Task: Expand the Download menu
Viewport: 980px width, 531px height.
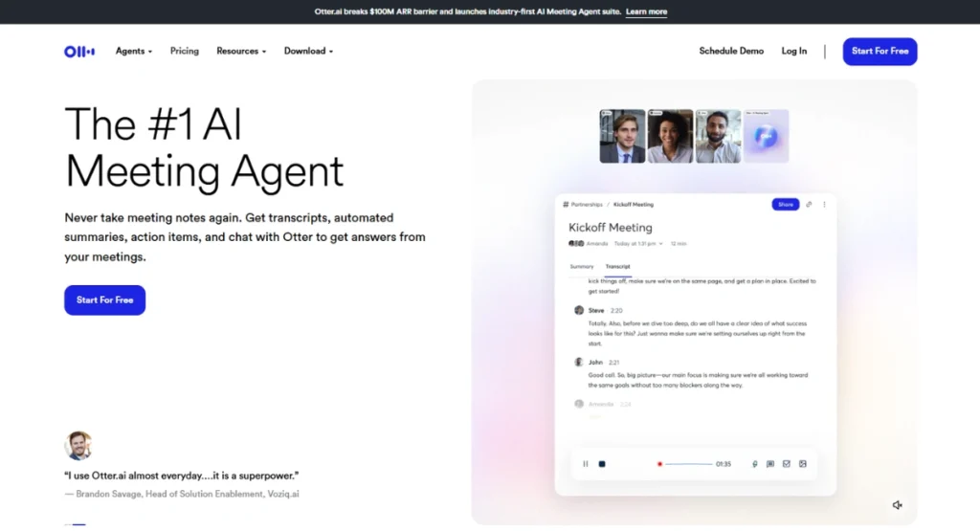Action: [309, 52]
